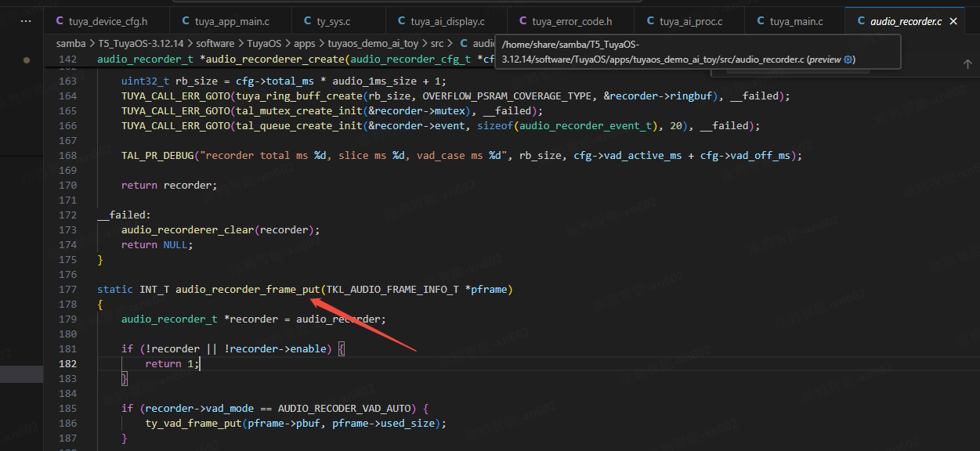Open the ty_sys.c tab

coord(332,22)
